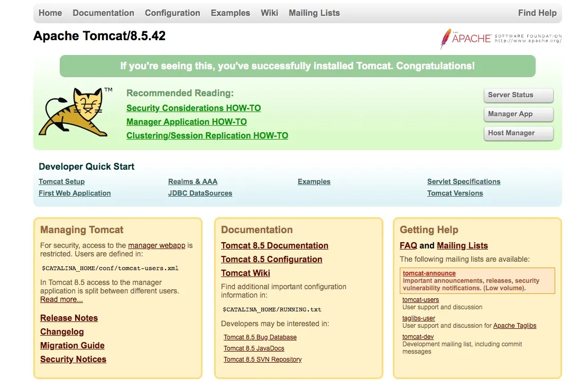
Task: Click $CATALINA_HOME/RUNNING.txt path text
Action: (272, 309)
